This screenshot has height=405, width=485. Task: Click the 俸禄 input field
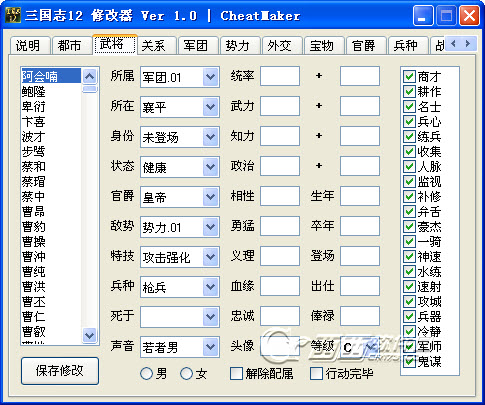click(360, 316)
